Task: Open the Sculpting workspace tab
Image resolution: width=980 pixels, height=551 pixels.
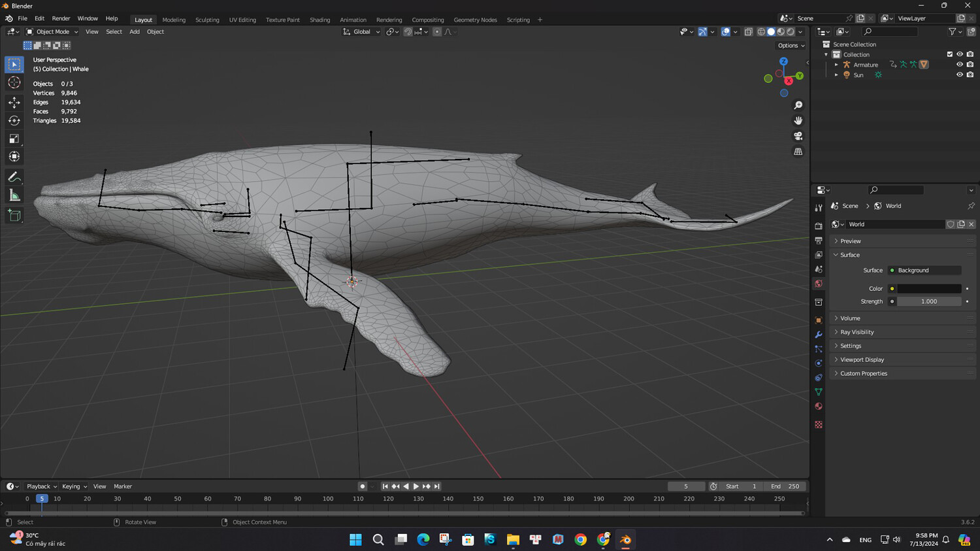Action: coord(207,20)
